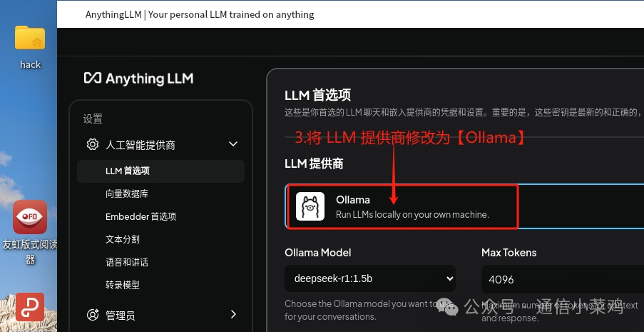Go to 向量数据库 settings
The height and width of the screenshot is (332, 644).
[x=127, y=193]
